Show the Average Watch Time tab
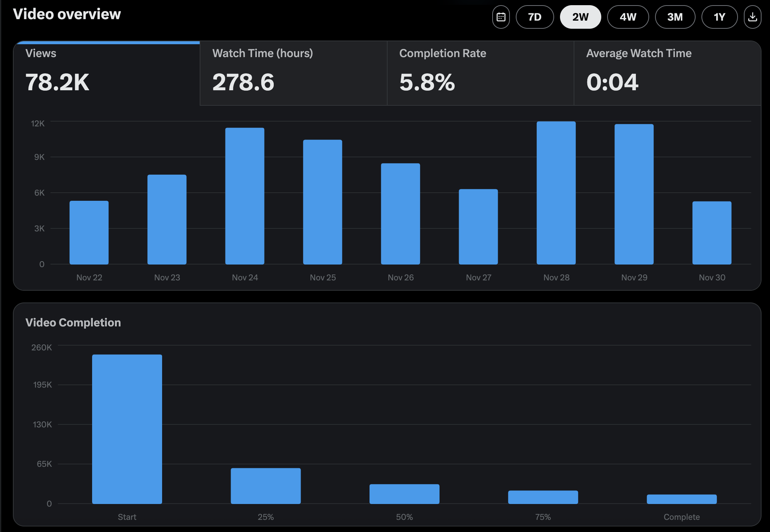The image size is (770, 532). click(667, 73)
